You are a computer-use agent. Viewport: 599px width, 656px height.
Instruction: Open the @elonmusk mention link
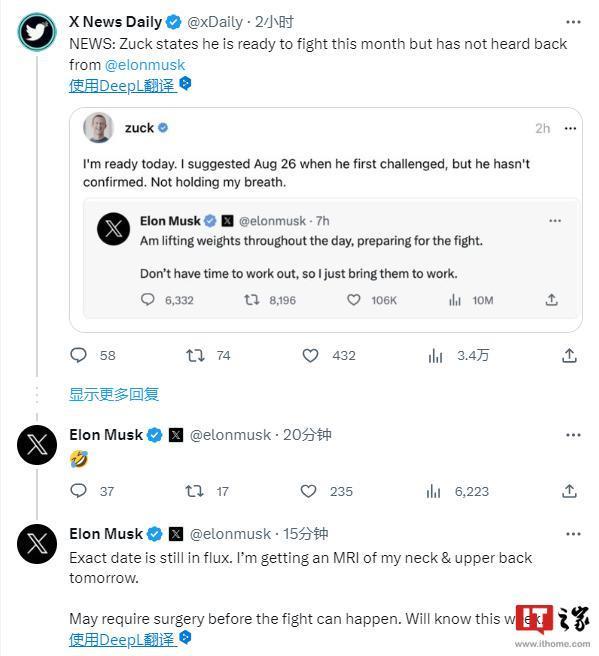[145, 65]
